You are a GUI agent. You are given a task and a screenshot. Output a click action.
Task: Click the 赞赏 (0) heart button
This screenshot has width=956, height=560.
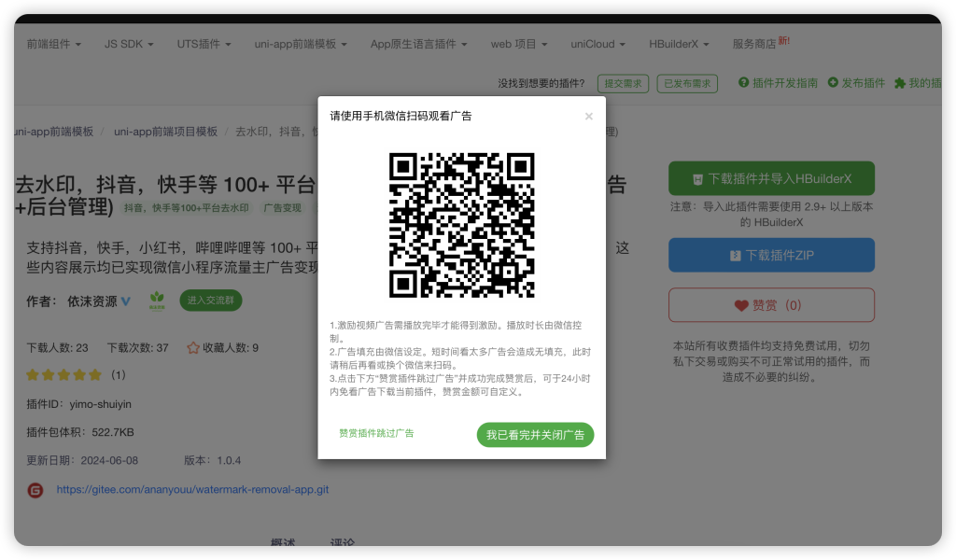[771, 304]
